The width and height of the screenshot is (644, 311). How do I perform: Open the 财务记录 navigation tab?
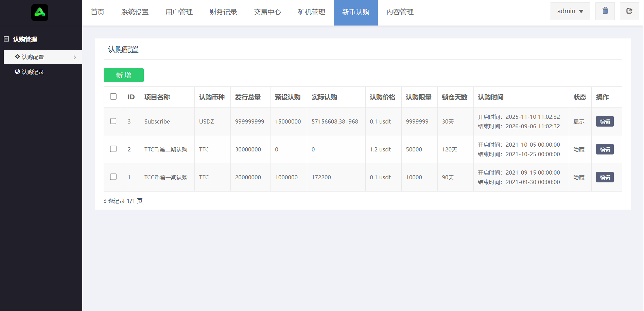click(x=223, y=12)
